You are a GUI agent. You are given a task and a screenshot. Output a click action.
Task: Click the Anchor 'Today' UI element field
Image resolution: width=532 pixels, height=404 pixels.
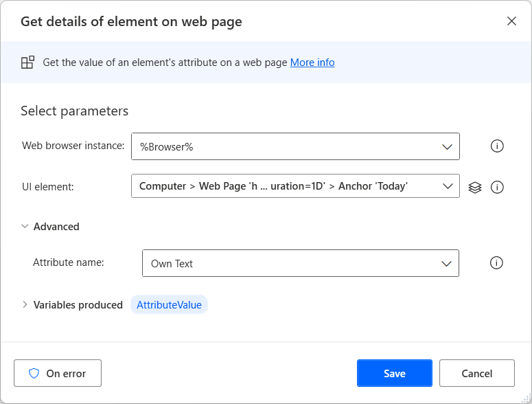[x=295, y=186]
